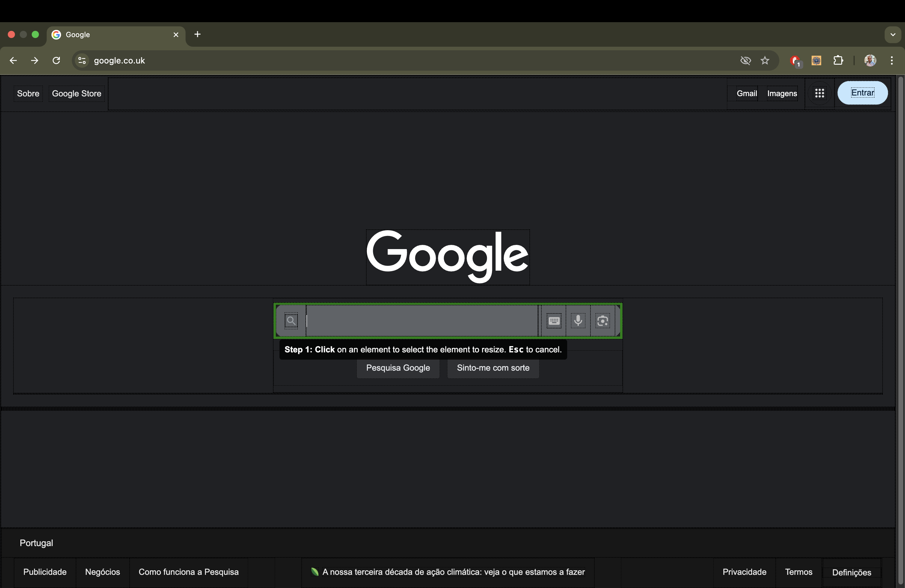Open the climate action link in footer

pyautogui.click(x=452, y=572)
